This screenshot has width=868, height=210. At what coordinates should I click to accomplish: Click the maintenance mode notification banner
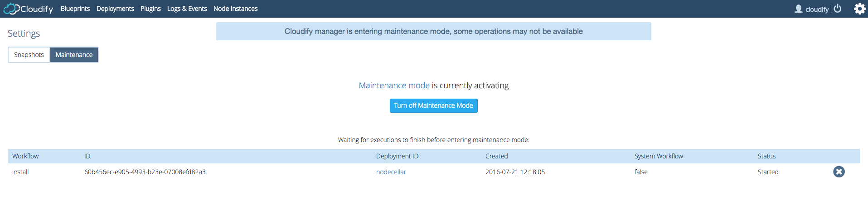[434, 31]
